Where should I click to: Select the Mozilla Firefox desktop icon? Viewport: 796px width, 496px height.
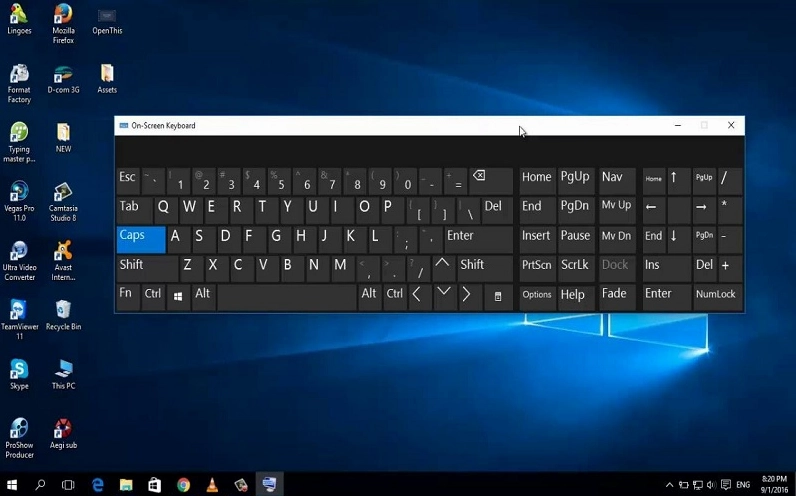point(63,23)
